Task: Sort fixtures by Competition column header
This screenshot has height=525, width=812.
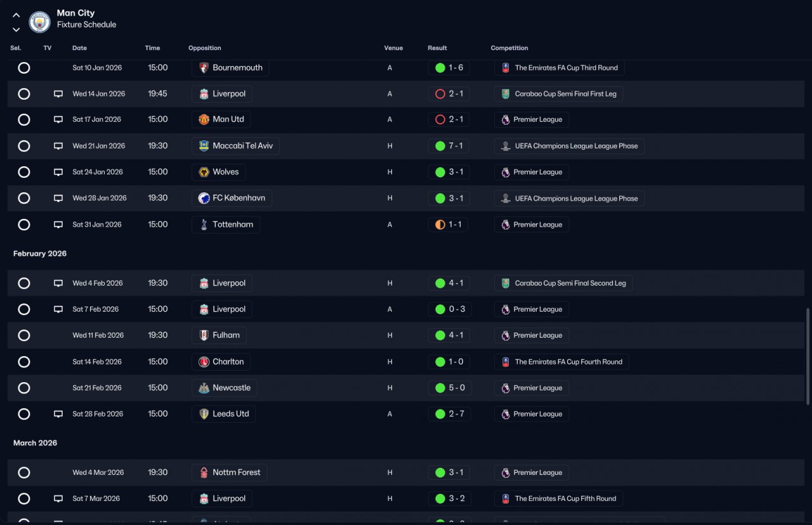Action: 509,48
